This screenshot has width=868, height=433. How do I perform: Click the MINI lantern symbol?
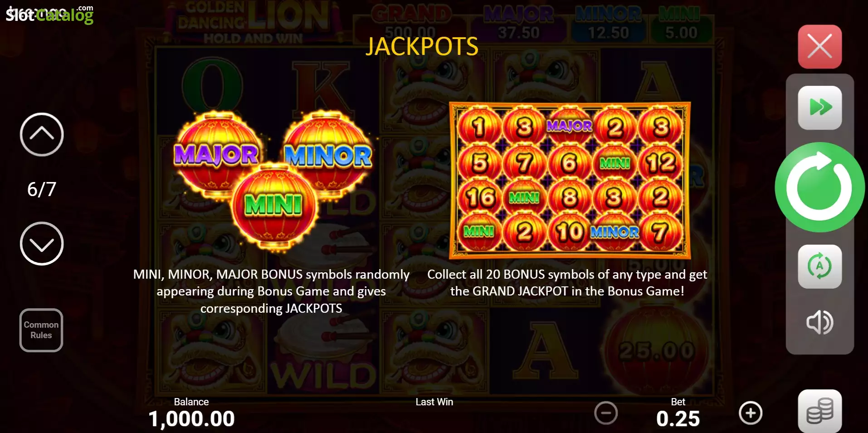coord(273,206)
